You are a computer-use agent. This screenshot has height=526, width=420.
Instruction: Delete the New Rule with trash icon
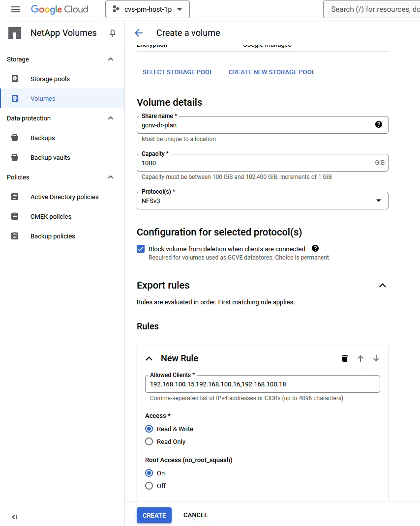345,358
